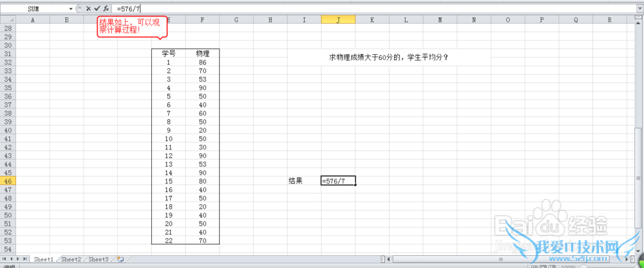
Task: Click the horizontal scrollbar thumb
Action: click(x=500, y=260)
